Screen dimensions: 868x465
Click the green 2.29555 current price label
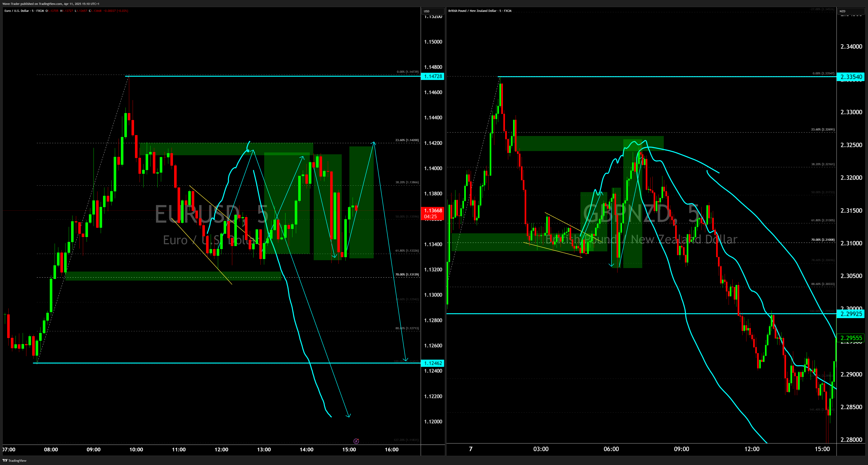click(851, 338)
